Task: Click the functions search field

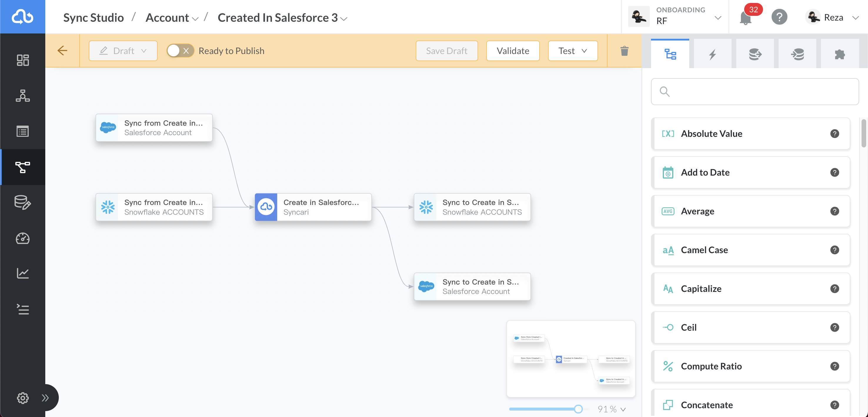Action: (x=755, y=91)
